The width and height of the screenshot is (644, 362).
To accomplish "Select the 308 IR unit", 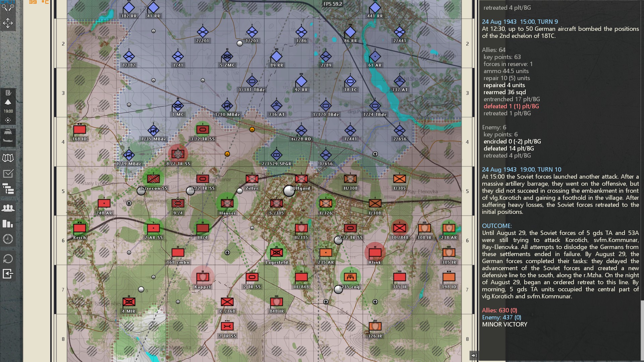I will tap(424, 228).
